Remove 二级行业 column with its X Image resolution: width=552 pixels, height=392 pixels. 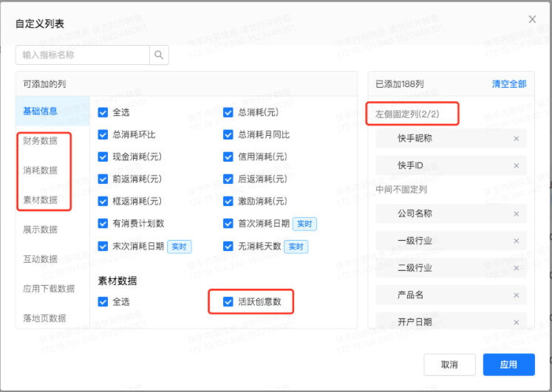tap(516, 268)
